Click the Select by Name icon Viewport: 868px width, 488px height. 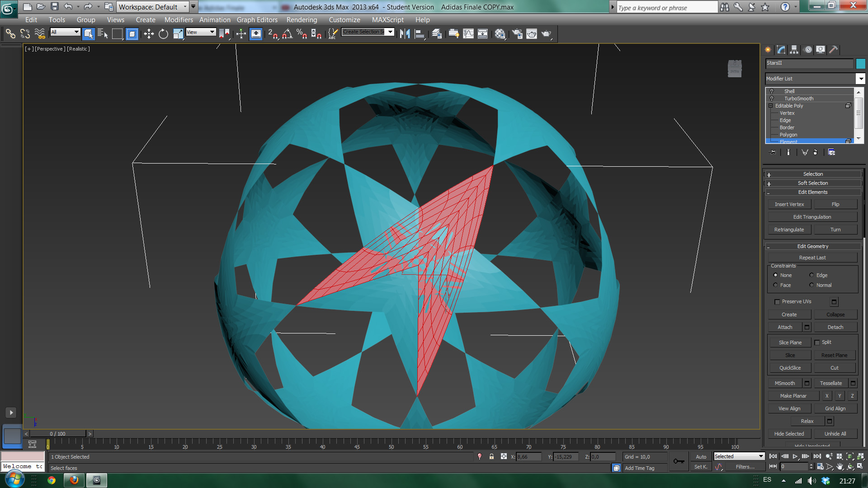point(102,34)
